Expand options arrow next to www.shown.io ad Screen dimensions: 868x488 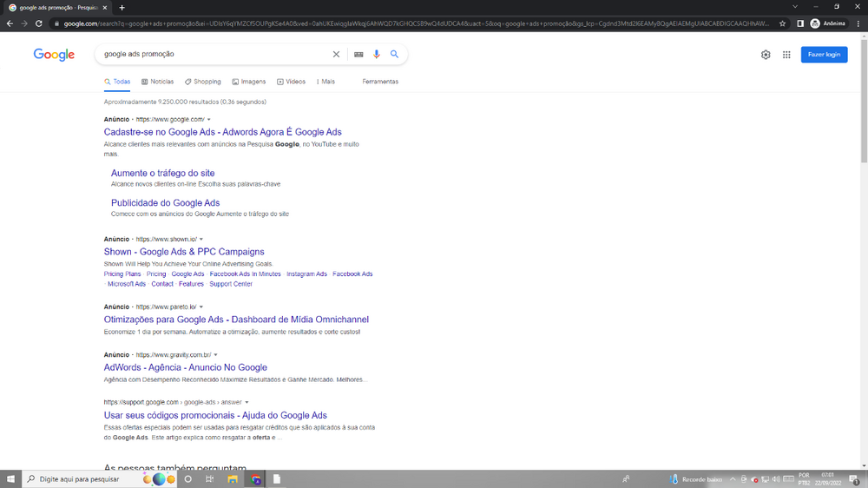201,240
